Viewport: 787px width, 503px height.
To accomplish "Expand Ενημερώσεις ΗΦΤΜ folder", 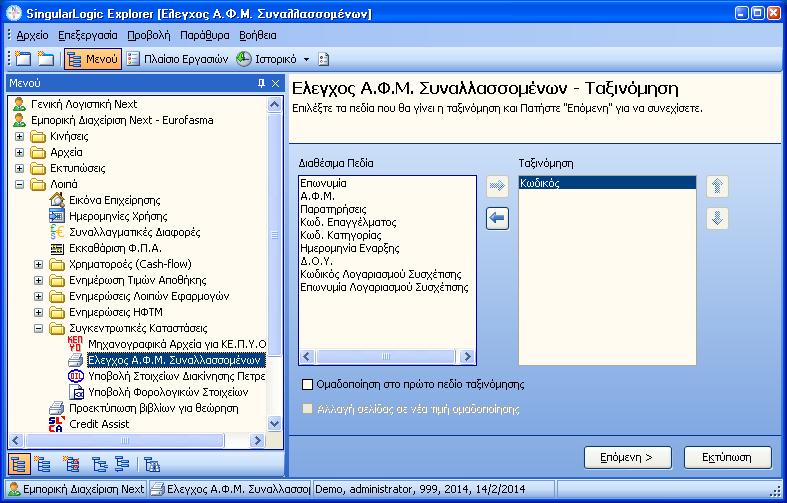I will click(38, 312).
